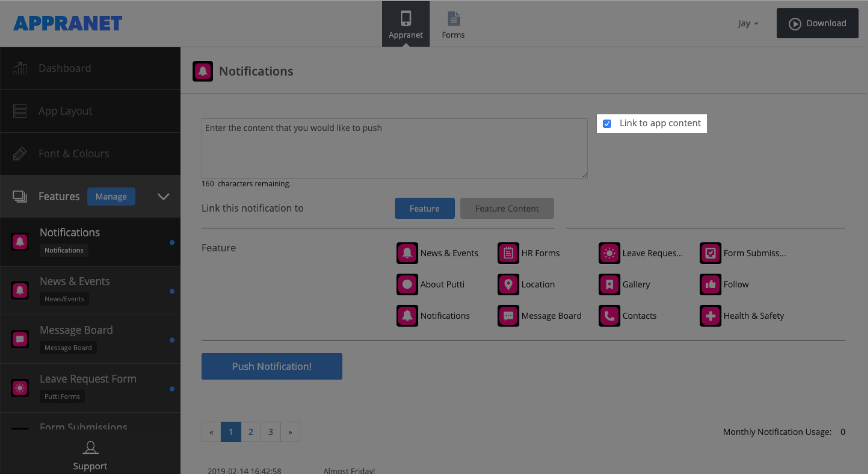
Task: Choose Leave Request feature icon
Action: (609, 253)
